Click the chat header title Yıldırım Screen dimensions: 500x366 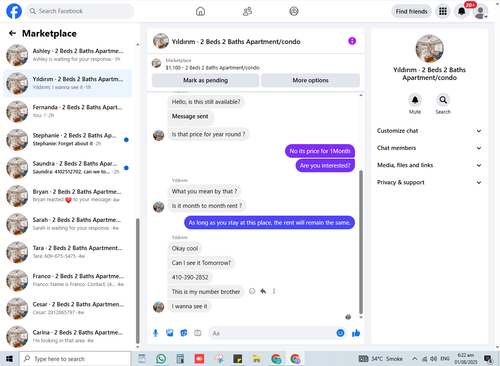click(x=236, y=42)
